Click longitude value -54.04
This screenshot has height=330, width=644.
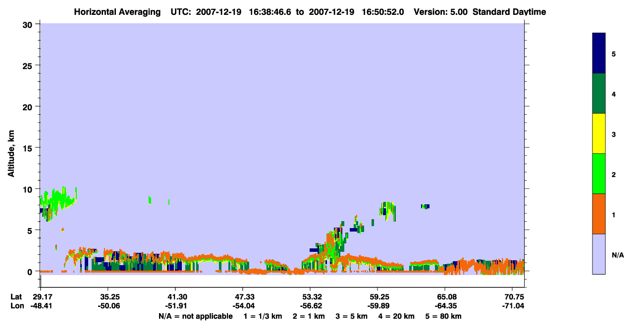243,306
